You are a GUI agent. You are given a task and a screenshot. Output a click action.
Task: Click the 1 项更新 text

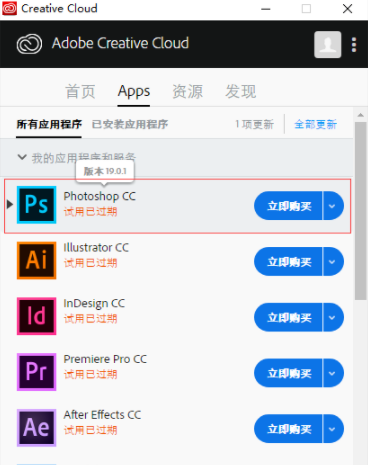pyautogui.click(x=254, y=125)
